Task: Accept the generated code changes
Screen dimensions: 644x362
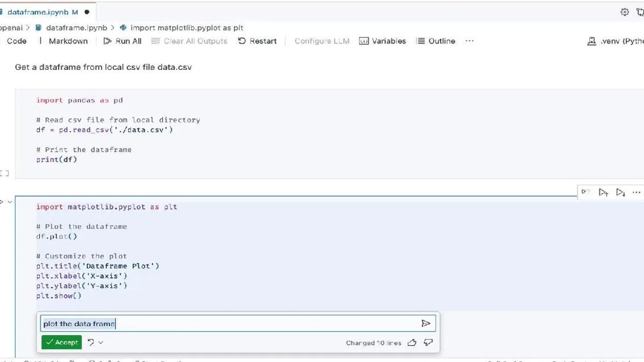Action: point(62,342)
